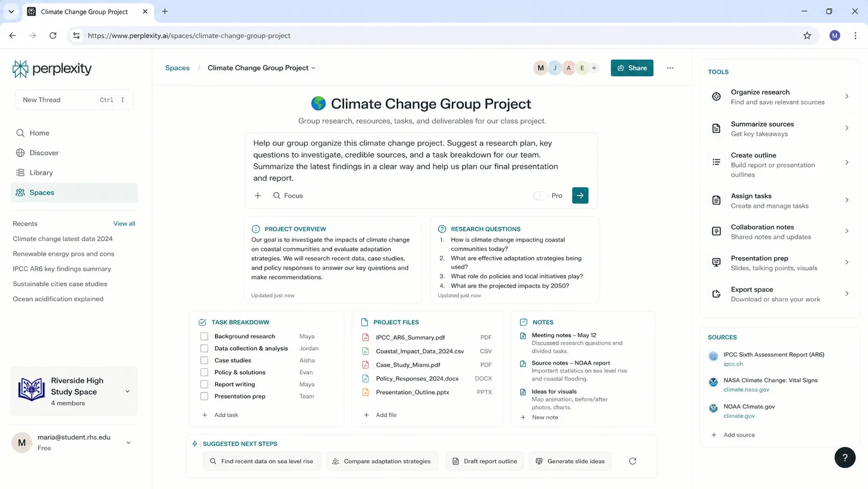The width and height of the screenshot is (868, 489).
Task: Check the Background research task
Action: 205,337
